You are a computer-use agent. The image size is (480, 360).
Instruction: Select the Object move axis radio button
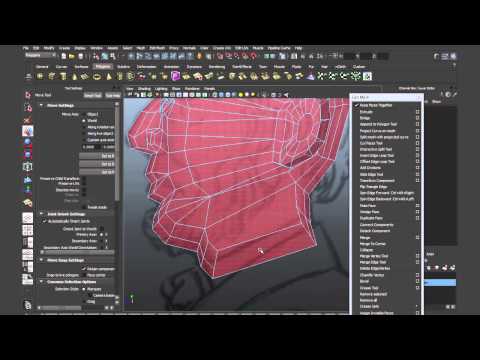[x=84, y=114]
